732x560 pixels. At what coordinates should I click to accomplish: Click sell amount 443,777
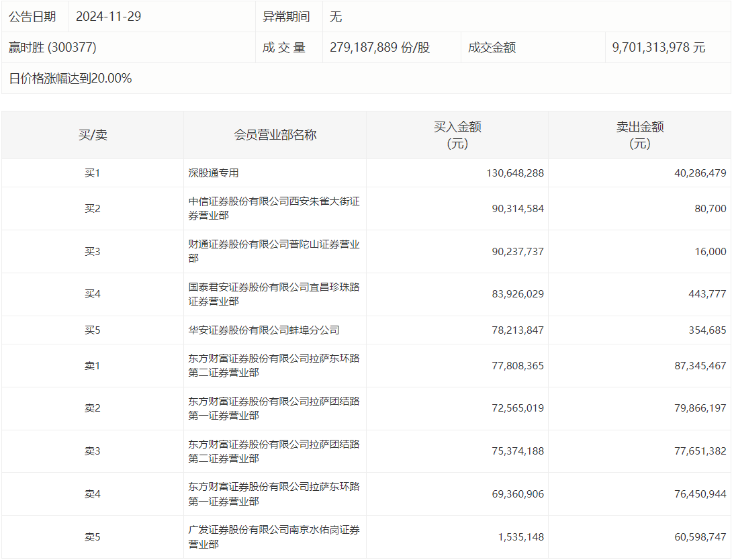click(x=707, y=294)
